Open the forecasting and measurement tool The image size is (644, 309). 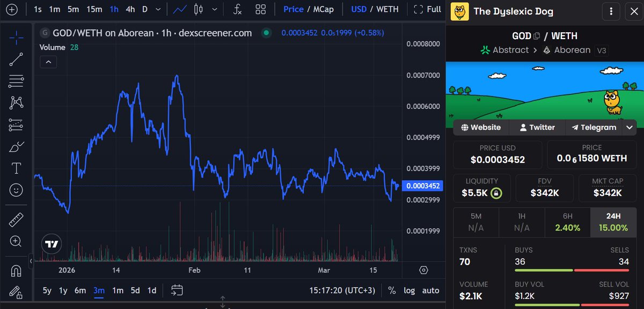(x=16, y=124)
